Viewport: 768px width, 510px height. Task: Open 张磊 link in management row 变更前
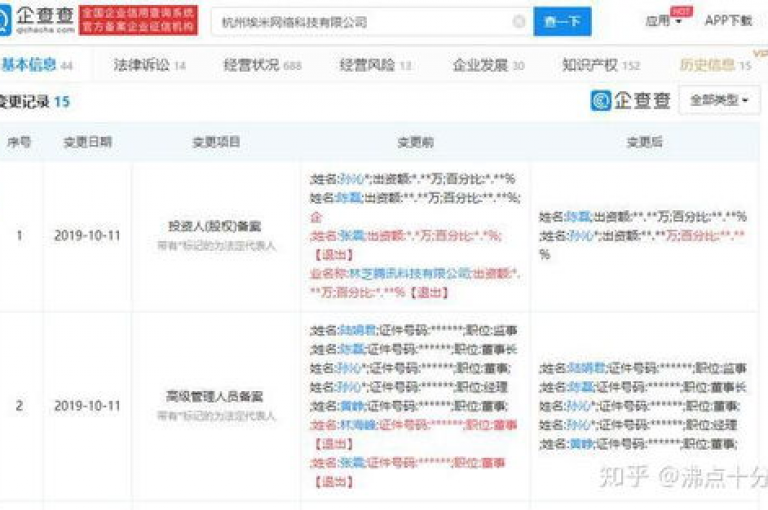coord(352,462)
